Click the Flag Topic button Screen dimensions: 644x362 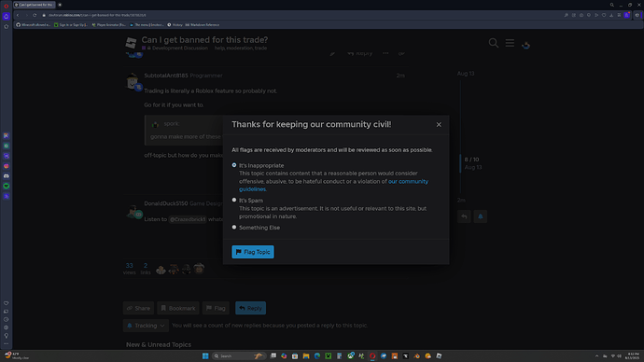[253, 252]
